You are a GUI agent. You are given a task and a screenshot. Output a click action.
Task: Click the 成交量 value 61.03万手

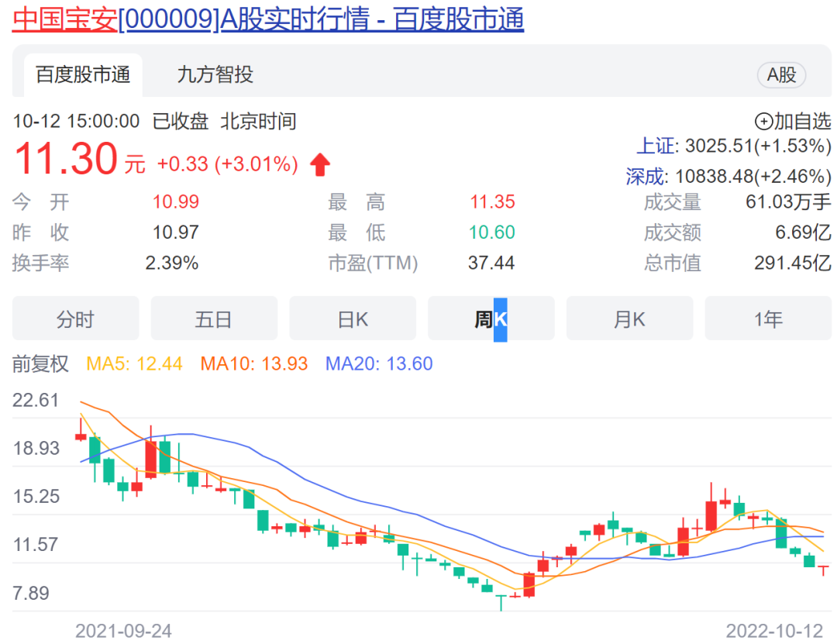pyautogui.click(x=788, y=201)
